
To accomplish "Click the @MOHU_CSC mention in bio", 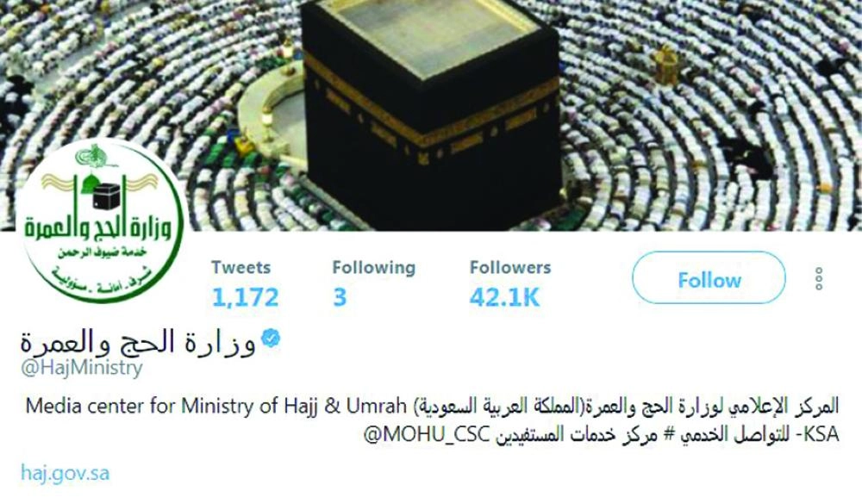I will click(x=427, y=435).
